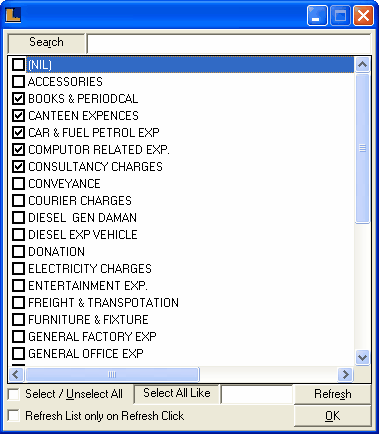Screen dimensions: 379x434
Task: Click the scroll down arrow of list
Action: pos(362,357)
